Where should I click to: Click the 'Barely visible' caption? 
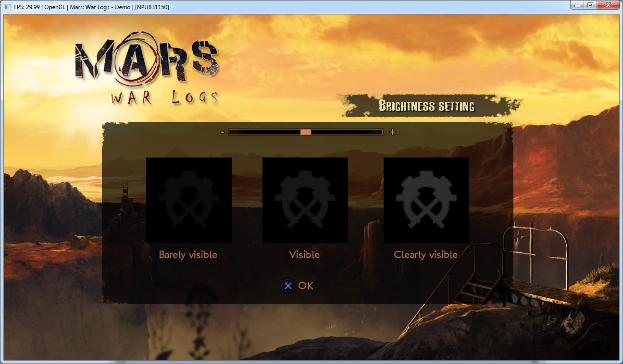[x=188, y=255]
